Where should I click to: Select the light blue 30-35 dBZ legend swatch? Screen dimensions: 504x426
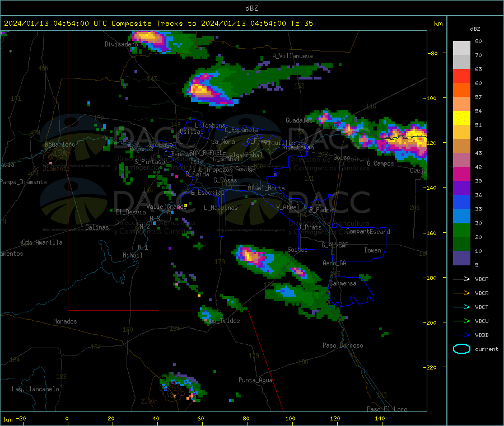point(461,216)
